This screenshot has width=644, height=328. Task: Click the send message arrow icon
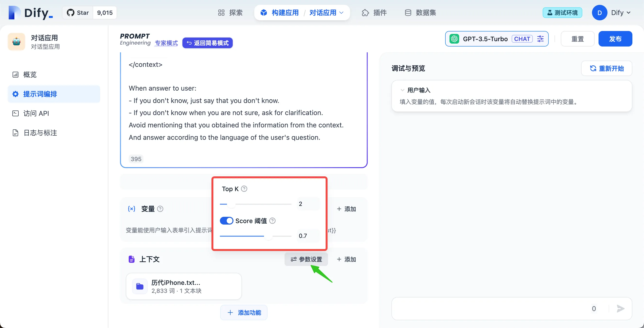[x=620, y=308]
